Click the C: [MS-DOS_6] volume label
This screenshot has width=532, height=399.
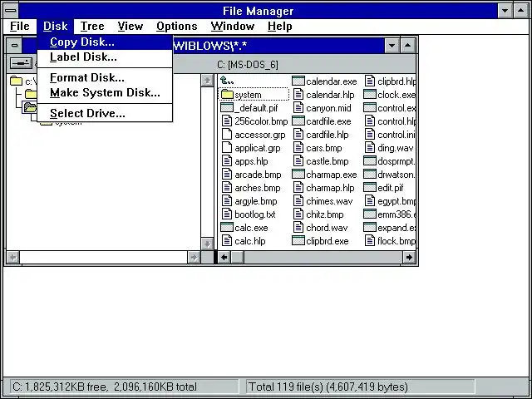(248, 65)
